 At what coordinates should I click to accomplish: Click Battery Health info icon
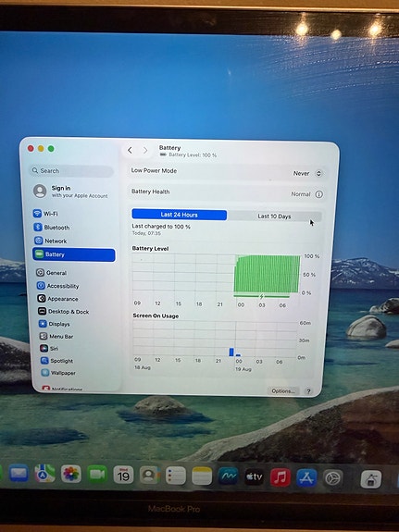point(318,194)
